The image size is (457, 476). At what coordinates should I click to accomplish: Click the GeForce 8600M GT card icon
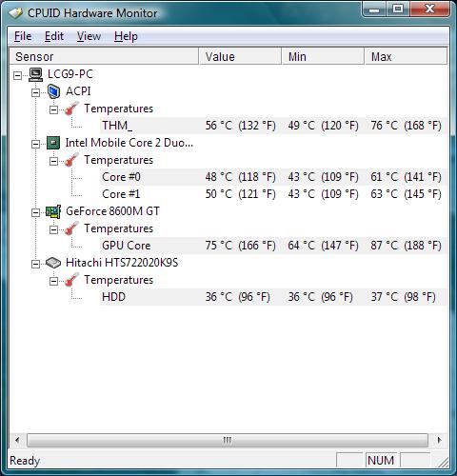pyautogui.click(x=53, y=211)
